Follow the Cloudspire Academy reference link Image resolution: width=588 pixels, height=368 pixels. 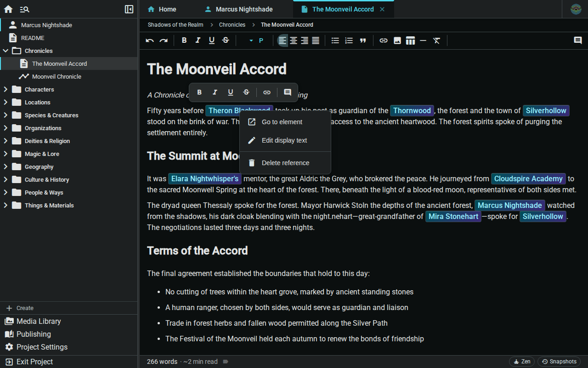pyautogui.click(x=528, y=179)
